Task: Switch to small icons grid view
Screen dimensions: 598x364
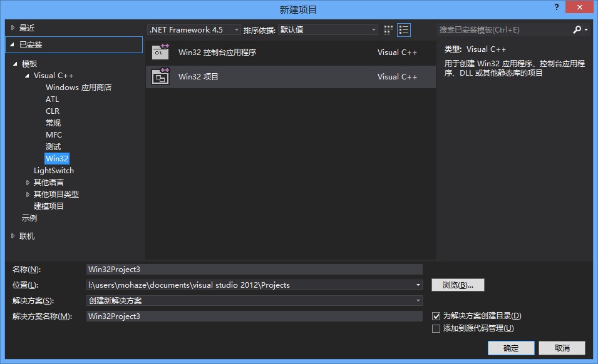Action: pyautogui.click(x=388, y=29)
